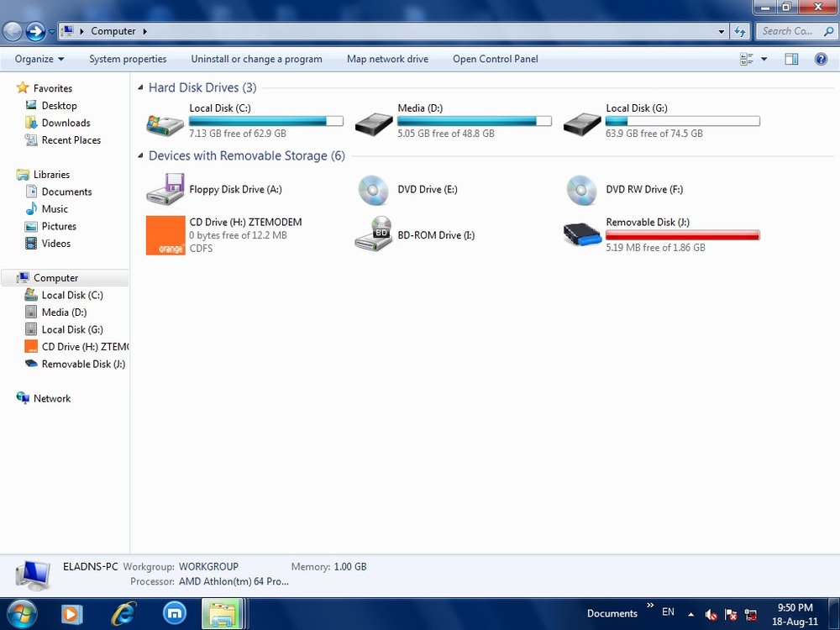
Task: Expand the breadcrumb arrow after Computer
Action: pyautogui.click(x=144, y=31)
